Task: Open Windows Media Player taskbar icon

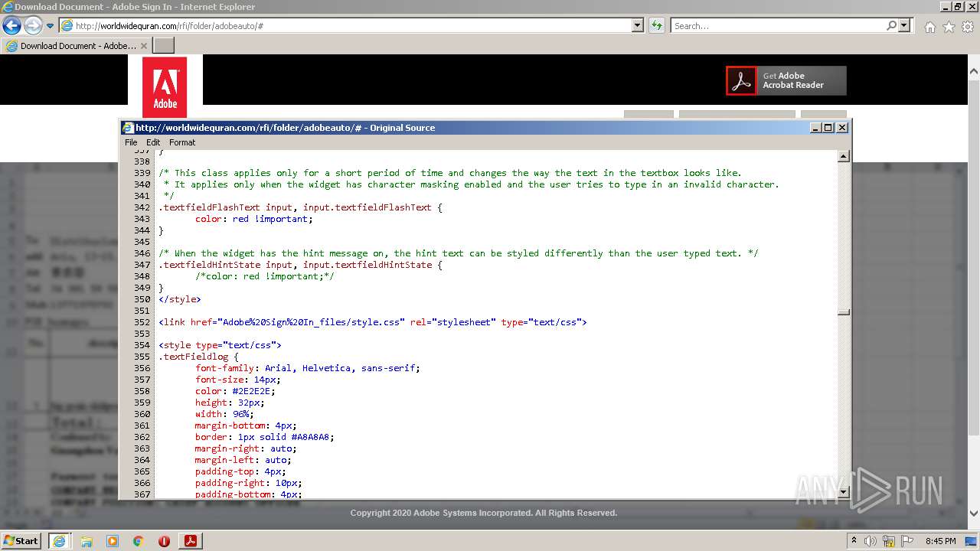Action: (x=113, y=540)
